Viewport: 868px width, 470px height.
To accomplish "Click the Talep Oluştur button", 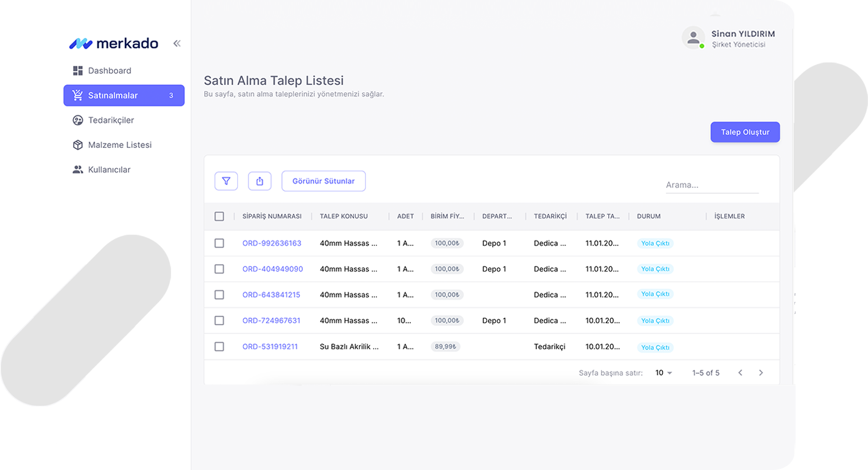I will pyautogui.click(x=745, y=132).
